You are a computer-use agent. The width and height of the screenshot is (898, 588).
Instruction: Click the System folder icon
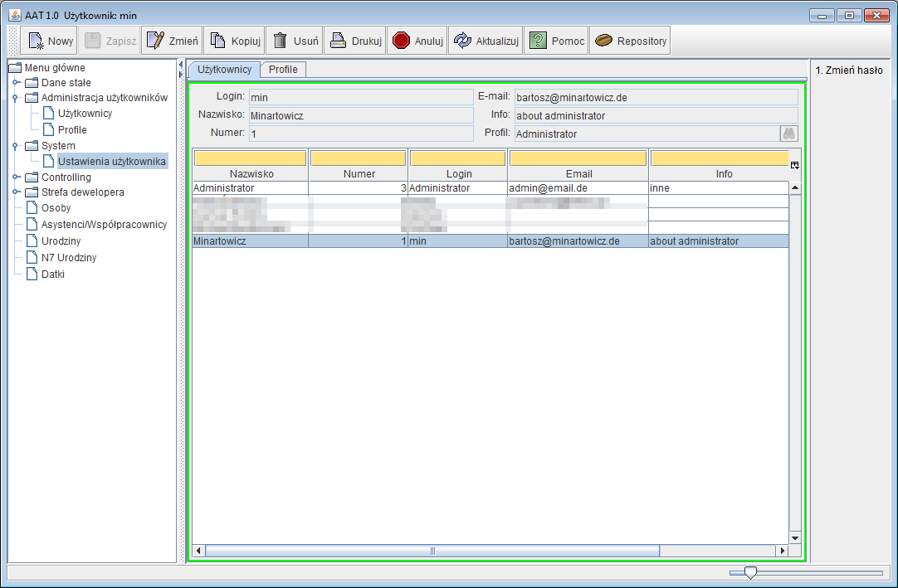click(x=32, y=145)
